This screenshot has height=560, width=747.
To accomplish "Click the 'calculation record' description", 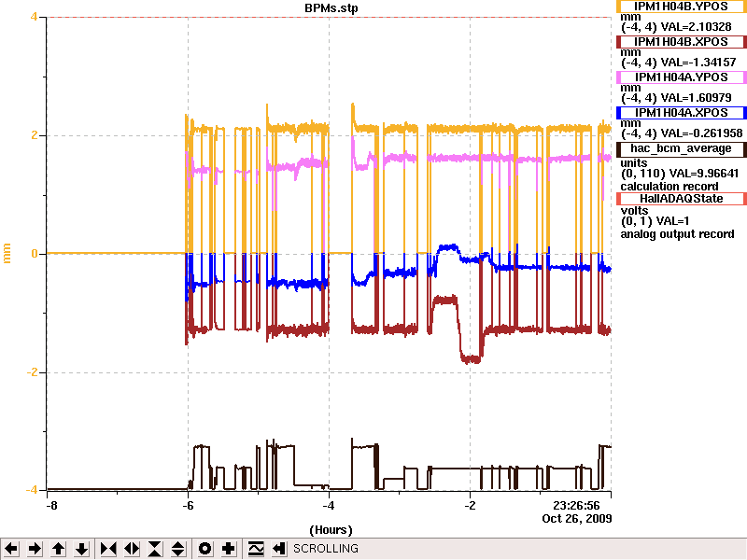I will 669,186.
